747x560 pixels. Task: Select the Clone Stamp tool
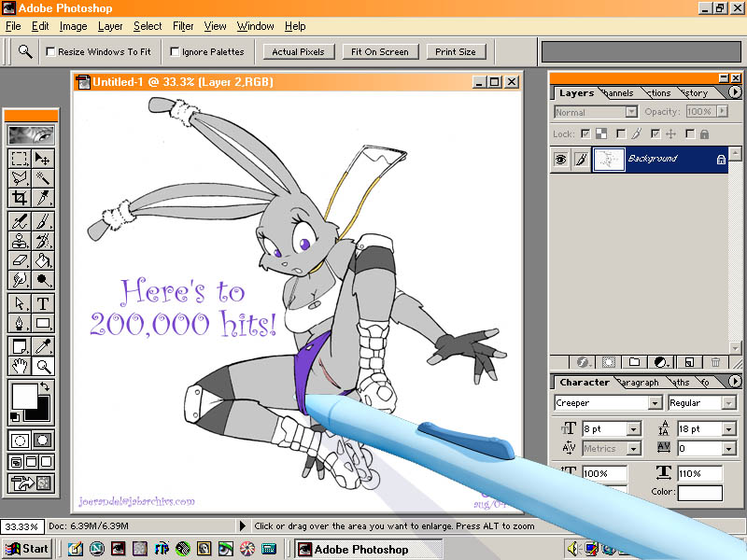[x=20, y=241]
